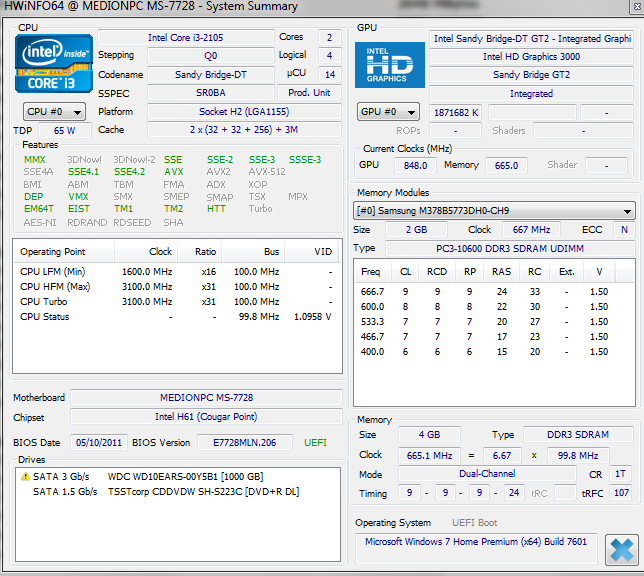Image resolution: width=644 pixels, height=576 pixels.
Task: Click the Freq column header in memory table
Action: click(x=373, y=272)
